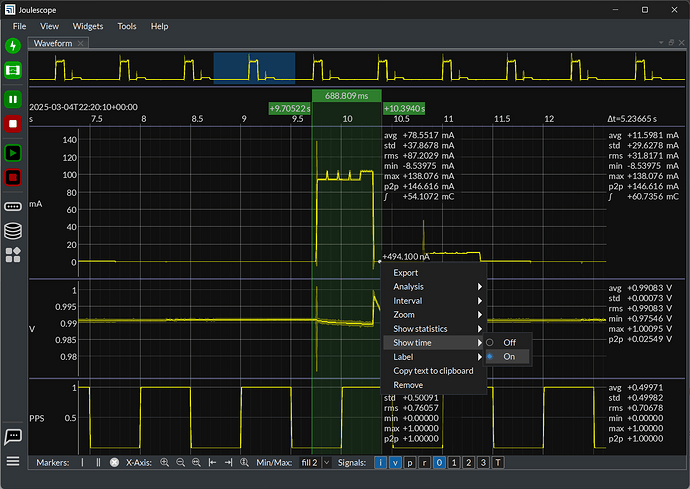
Task: Open the View menu
Action: point(49,26)
